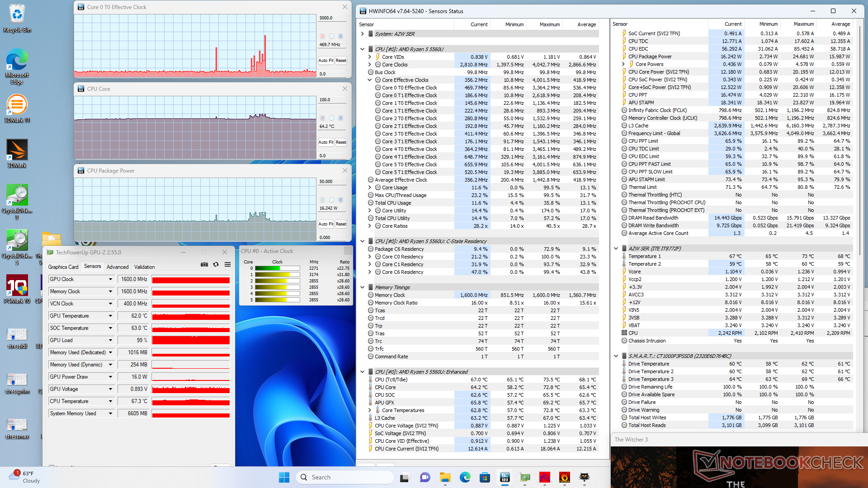
Task: Switch to Prime95 in the taskbar
Action: (545, 477)
